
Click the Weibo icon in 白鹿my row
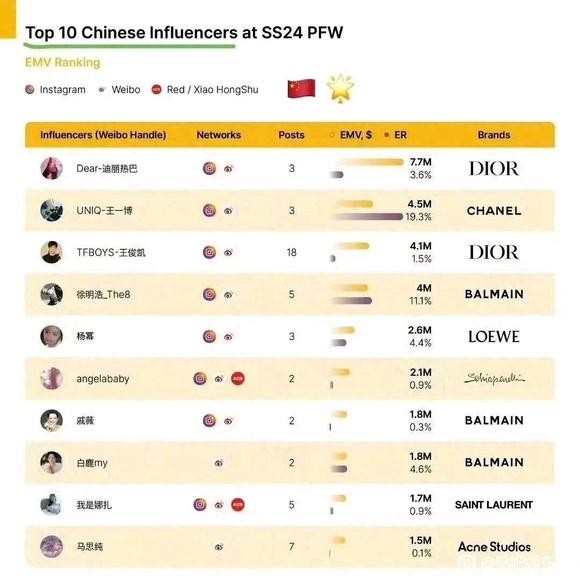pos(219,463)
